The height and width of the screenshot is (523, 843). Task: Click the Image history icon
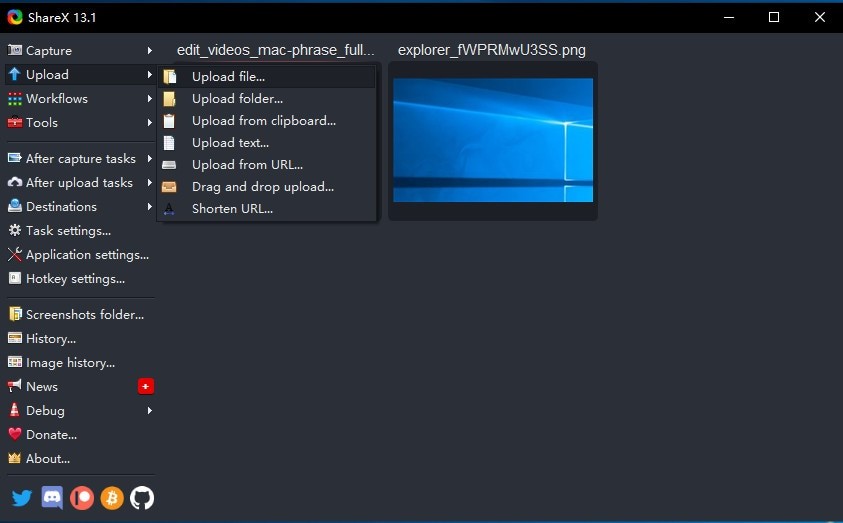point(15,362)
